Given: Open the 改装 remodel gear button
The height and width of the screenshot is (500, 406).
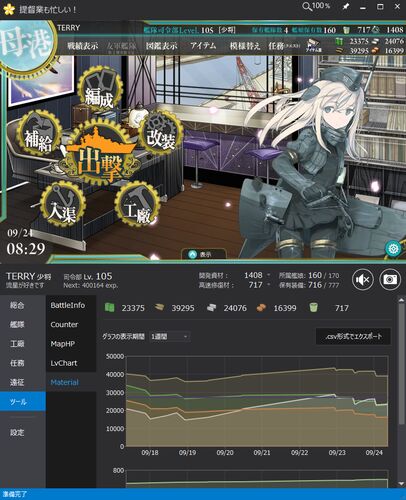Looking at the screenshot, I should coord(160,133).
